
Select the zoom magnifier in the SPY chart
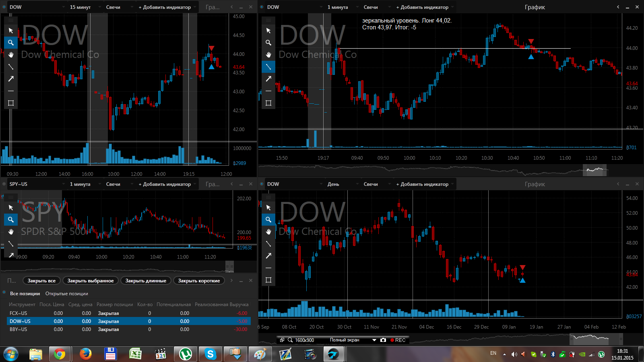coord(11,220)
